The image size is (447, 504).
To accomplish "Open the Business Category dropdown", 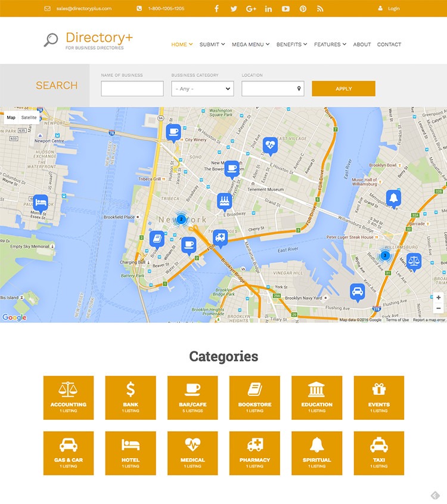I will 202,89.
